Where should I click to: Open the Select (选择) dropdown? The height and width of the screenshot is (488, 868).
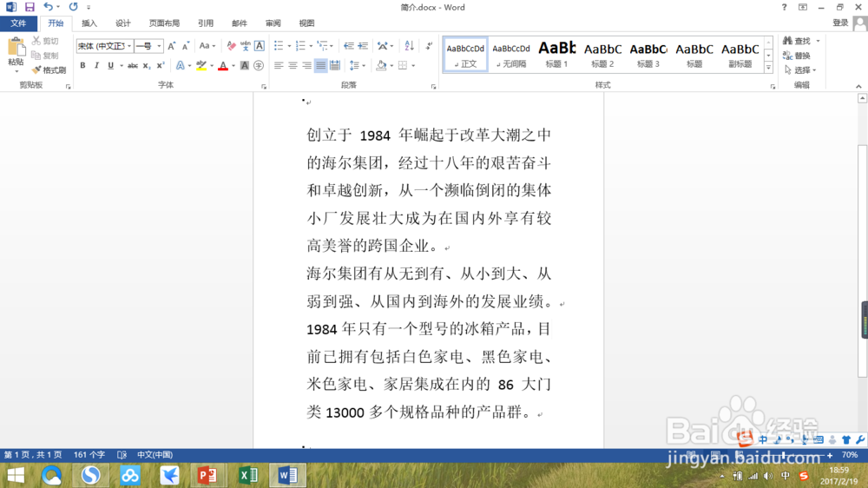tap(800, 70)
